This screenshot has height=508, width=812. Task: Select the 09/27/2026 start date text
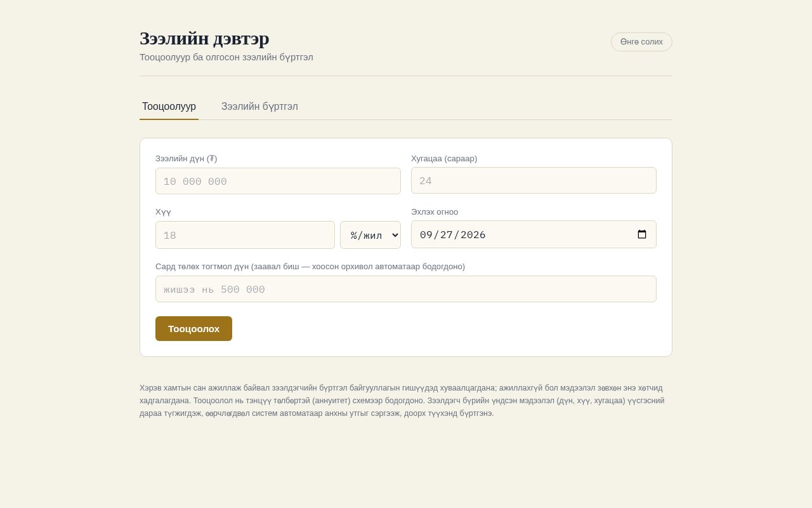point(452,235)
